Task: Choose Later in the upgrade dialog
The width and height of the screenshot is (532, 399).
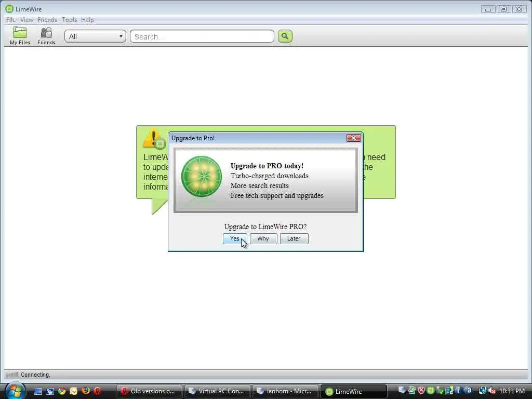Action: point(294,238)
